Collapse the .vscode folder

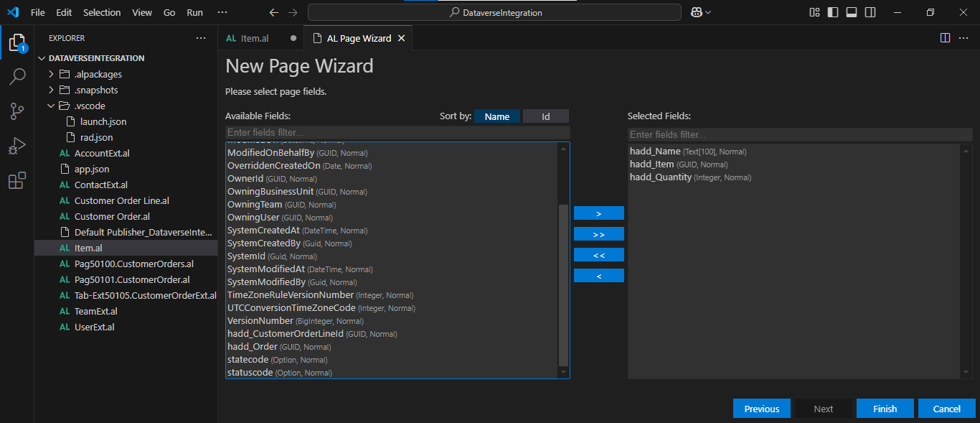coord(51,106)
